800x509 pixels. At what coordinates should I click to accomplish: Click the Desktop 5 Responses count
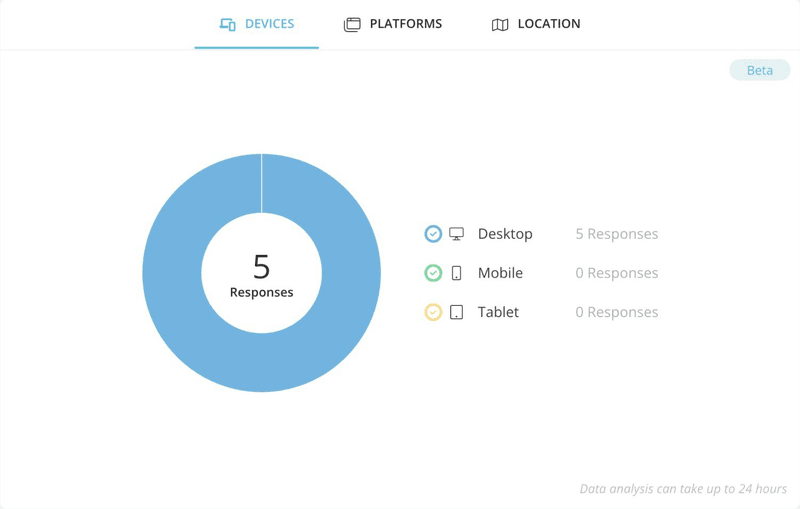[616, 234]
